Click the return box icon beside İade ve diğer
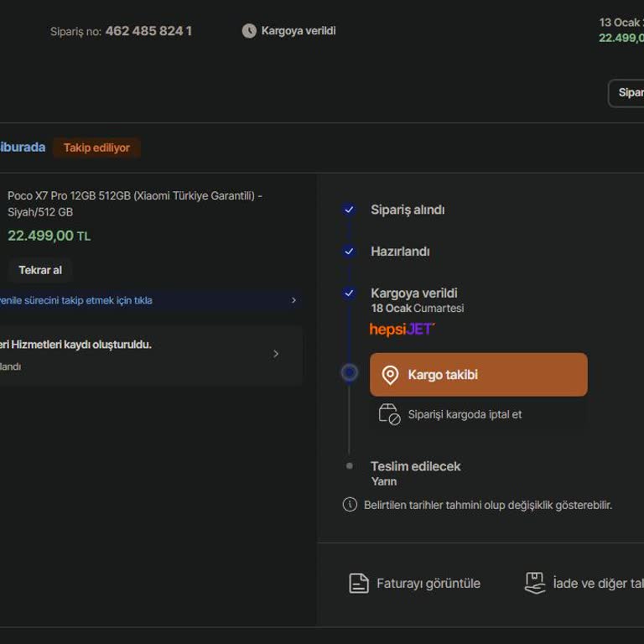The image size is (644, 644). pyautogui.click(x=535, y=584)
